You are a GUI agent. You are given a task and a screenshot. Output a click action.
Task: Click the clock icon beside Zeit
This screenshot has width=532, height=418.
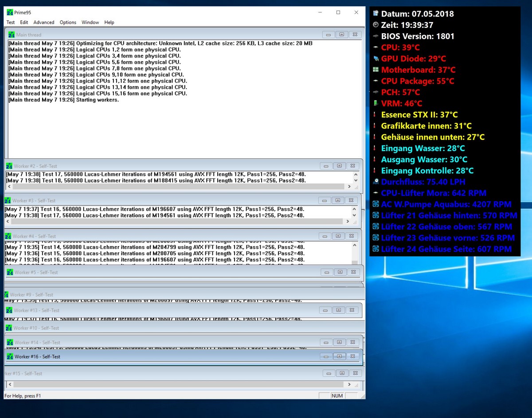(x=376, y=25)
